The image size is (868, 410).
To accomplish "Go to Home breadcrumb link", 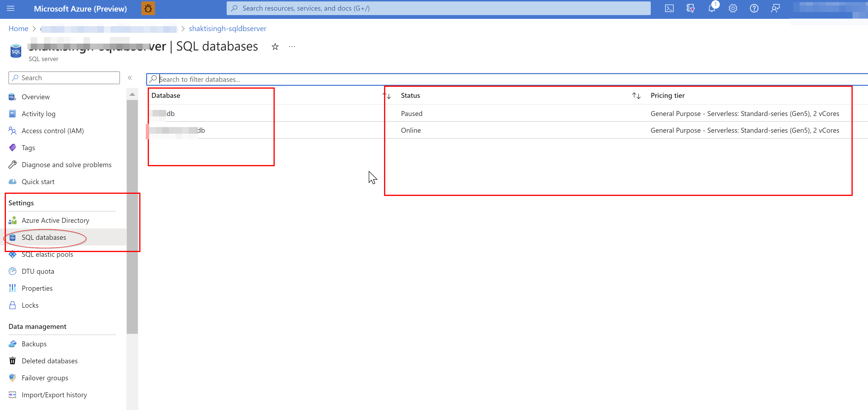I will [x=18, y=29].
